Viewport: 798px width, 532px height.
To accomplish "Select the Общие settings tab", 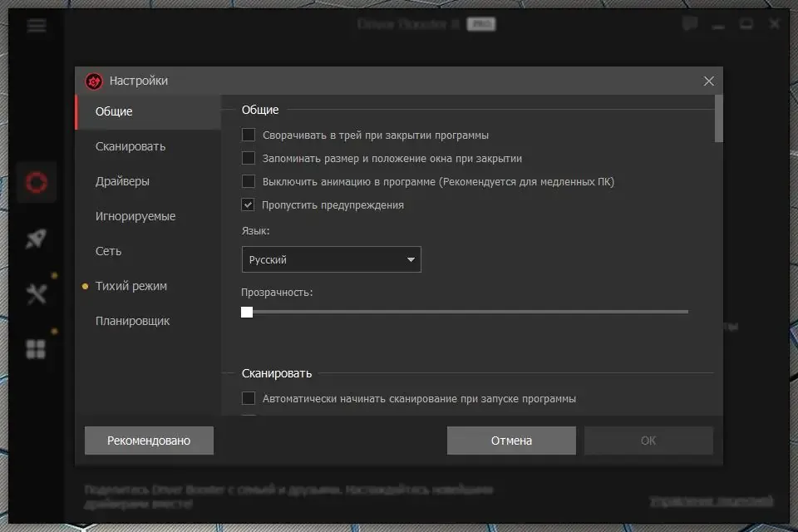I will point(148,111).
